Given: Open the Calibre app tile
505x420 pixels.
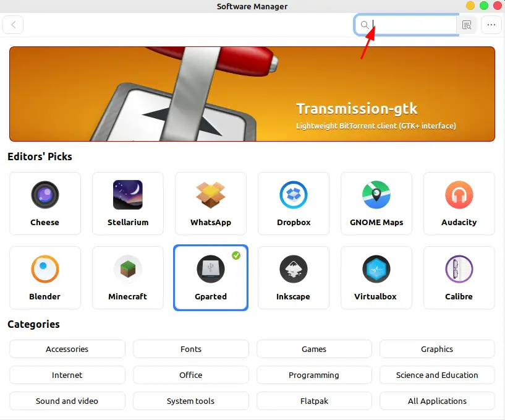Looking at the screenshot, I should [459, 278].
